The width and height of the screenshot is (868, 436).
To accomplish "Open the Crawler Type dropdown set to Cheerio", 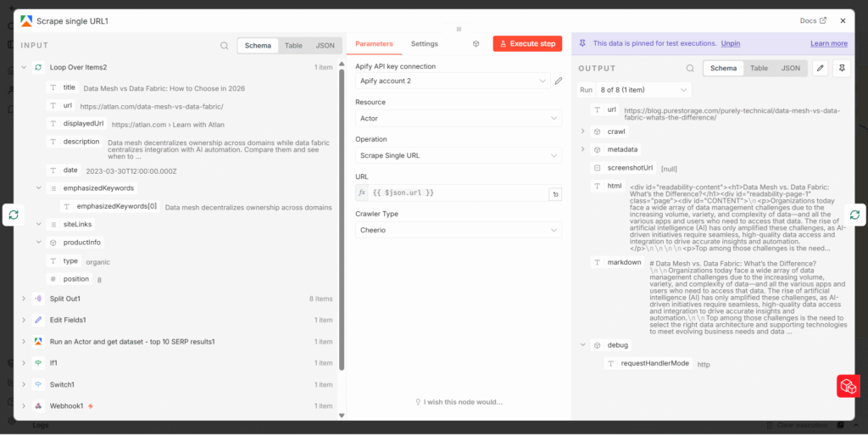I will pyautogui.click(x=458, y=231).
